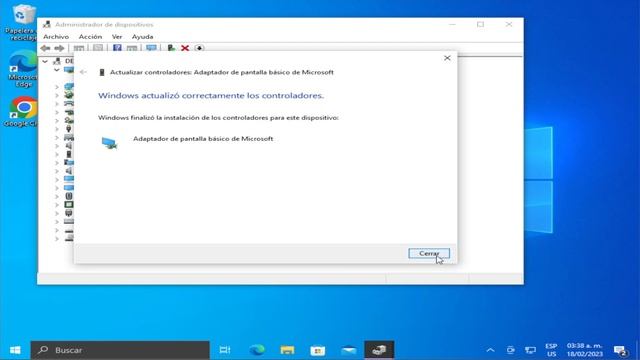Click the green update driver toolbar icon
Viewport: 640px width, 360px height.
click(x=171, y=48)
